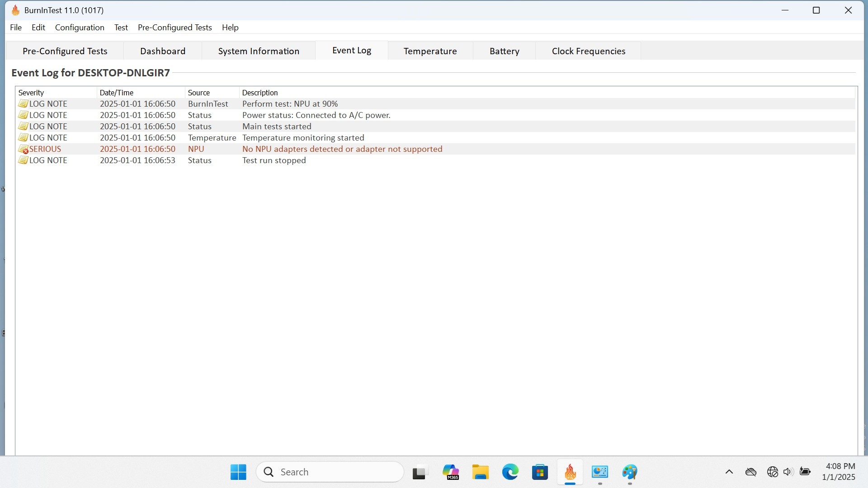
Task: Click the taskbar Search box
Action: [x=330, y=472]
